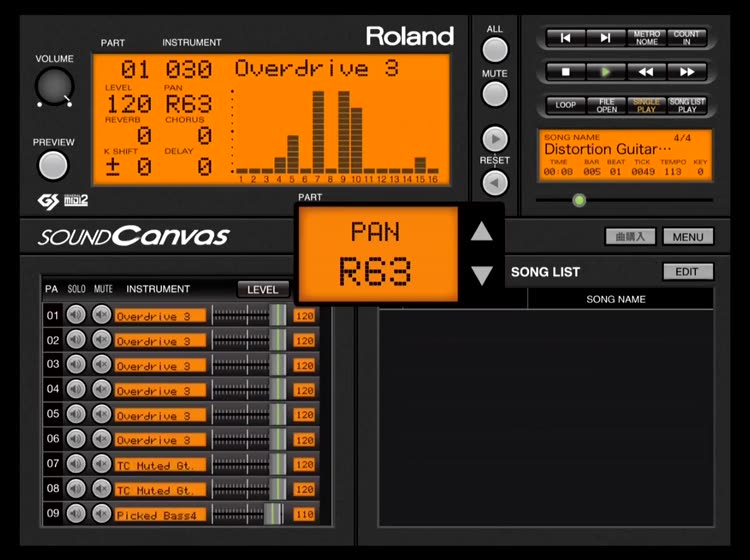Image resolution: width=750 pixels, height=560 pixels.
Task: Open the MENU button
Action: pos(688,237)
